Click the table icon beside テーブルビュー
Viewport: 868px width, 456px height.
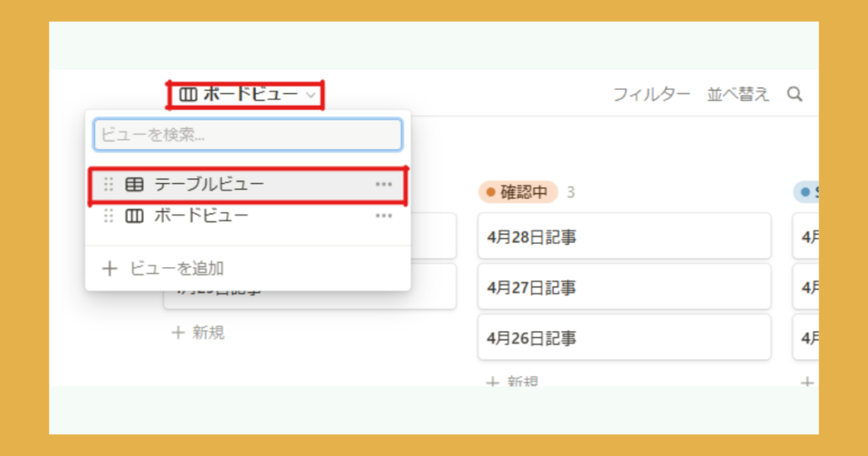(x=134, y=185)
